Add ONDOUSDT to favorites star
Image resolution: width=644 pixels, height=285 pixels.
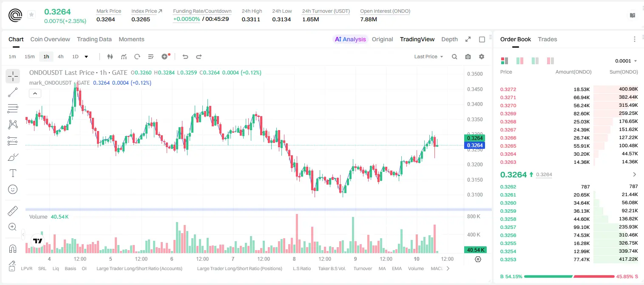[31, 15]
